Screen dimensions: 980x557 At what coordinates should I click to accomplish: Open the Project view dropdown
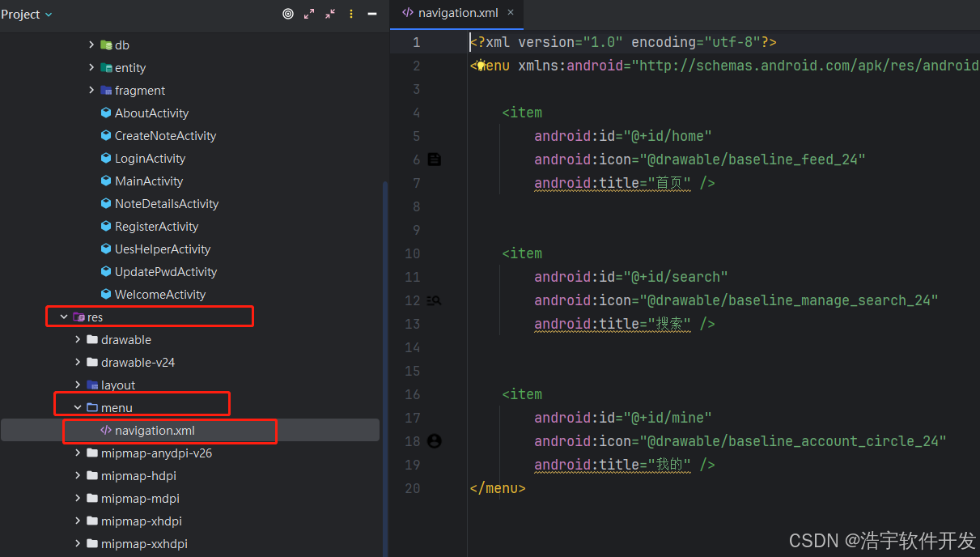(x=27, y=15)
